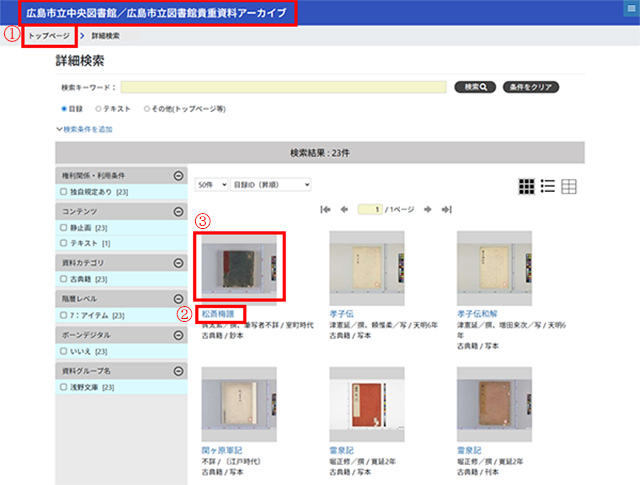
Task: Go to last results page arrow
Action: point(447,209)
